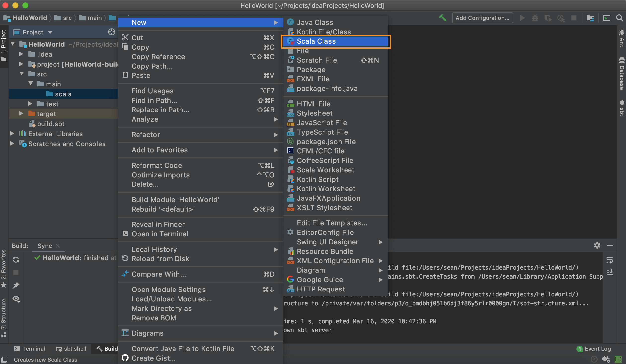Image resolution: width=626 pixels, height=364 pixels.
Task: Close the Sync tab in Build panel
Action: click(58, 246)
